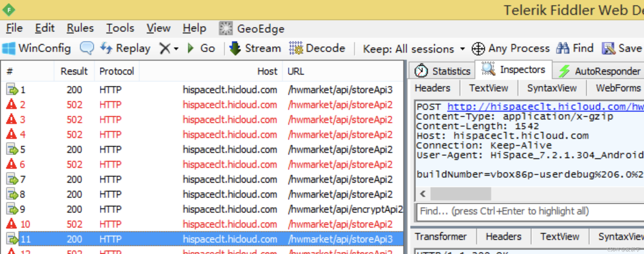The width and height of the screenshot is (644, 254).
Task: Open the response Headers tab
Action: click(x=503, y=237)
